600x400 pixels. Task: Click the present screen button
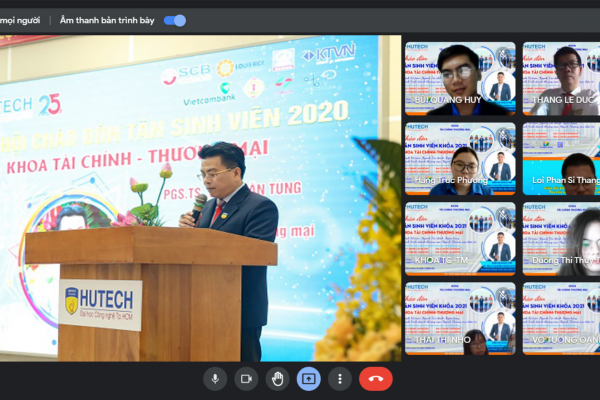(x=309, y=379)
